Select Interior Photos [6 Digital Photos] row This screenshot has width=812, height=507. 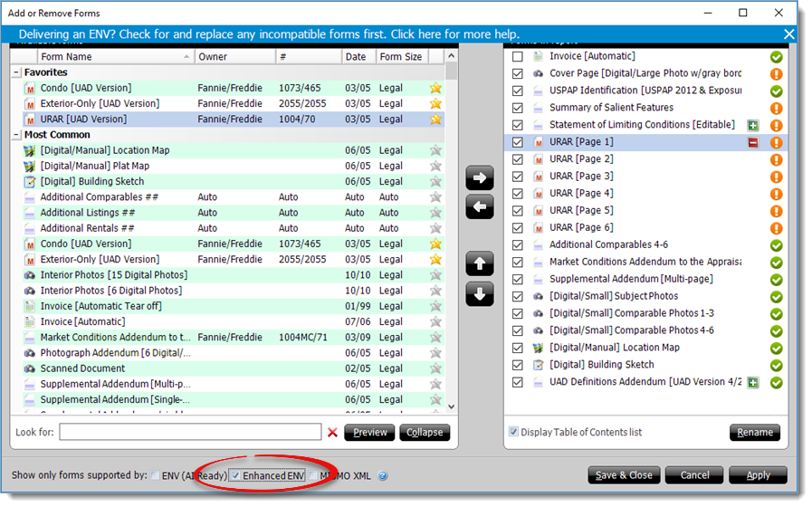pos(233,291)
